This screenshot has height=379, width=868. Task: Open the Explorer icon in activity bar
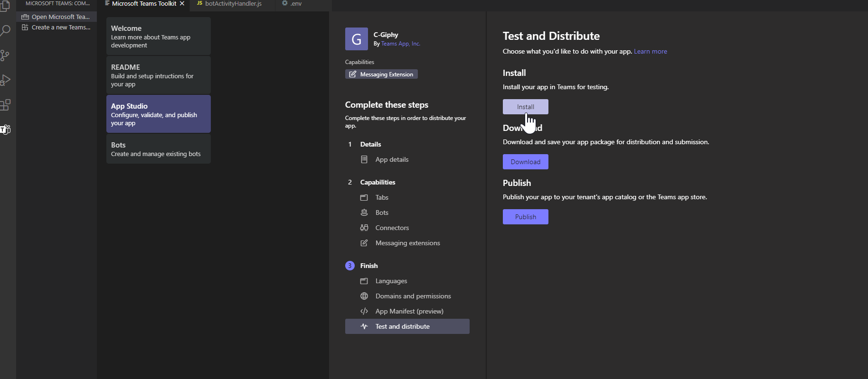[x=5, y=6]
